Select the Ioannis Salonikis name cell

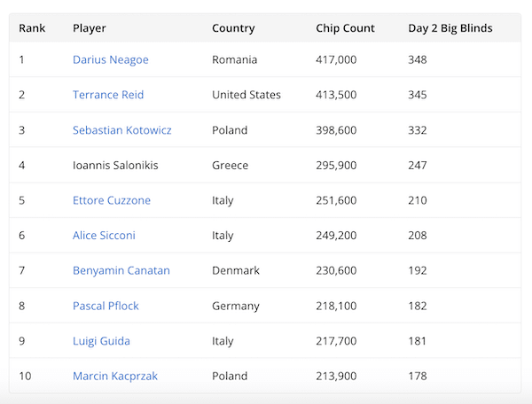[115, 166]
